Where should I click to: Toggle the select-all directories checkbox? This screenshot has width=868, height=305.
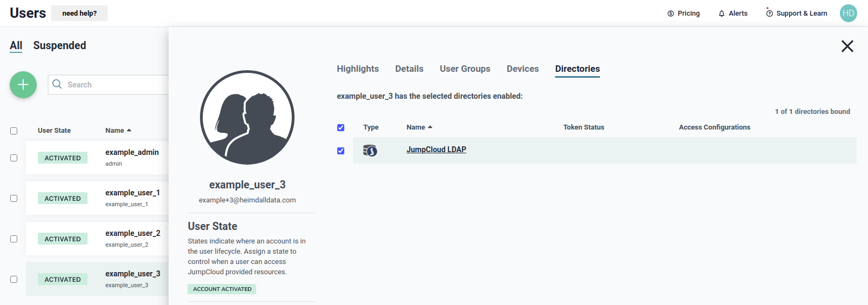coord(340,128)
